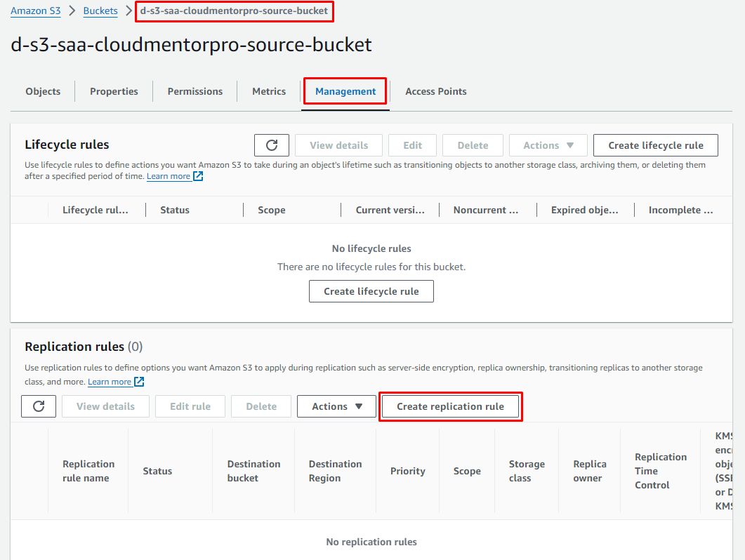Select the Metrics tab
This screenshot has height=560, width=745.
pos(269,91)
